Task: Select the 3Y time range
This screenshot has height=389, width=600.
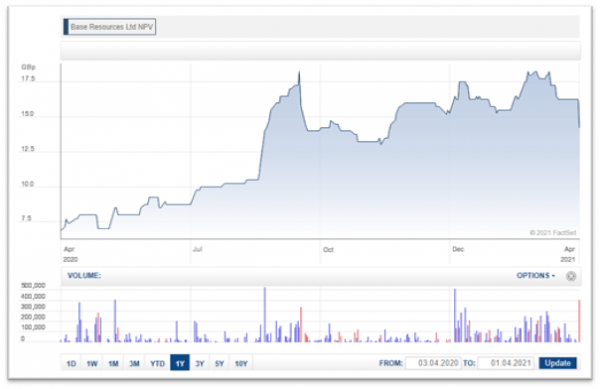Action: coord(200,363)
